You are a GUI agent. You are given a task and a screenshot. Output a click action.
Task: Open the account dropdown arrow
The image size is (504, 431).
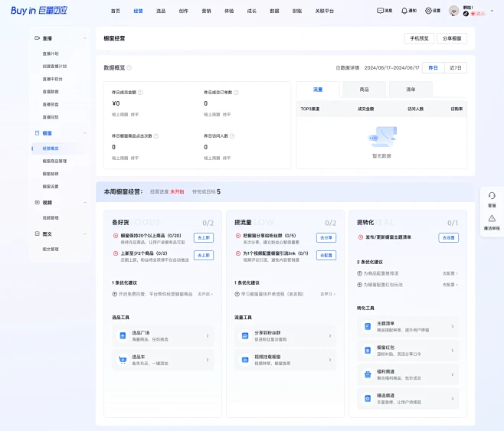pyautogui.click(x=492, y=11)
